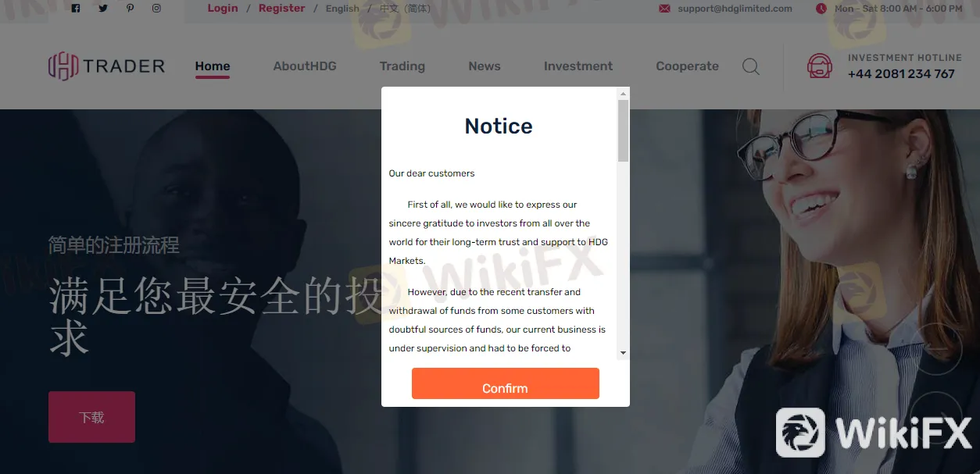Confirm the Notice dialog
The image size is (980, 474).
point(506,383)
